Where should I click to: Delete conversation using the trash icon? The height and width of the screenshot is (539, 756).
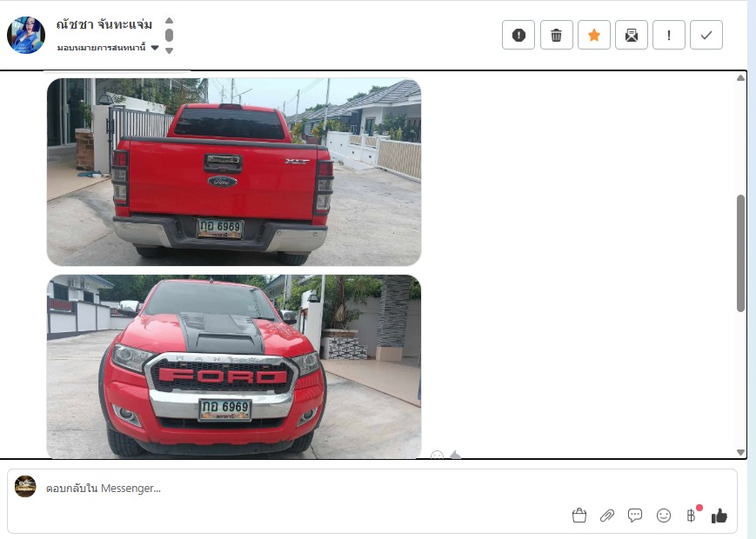click(556, 35)
